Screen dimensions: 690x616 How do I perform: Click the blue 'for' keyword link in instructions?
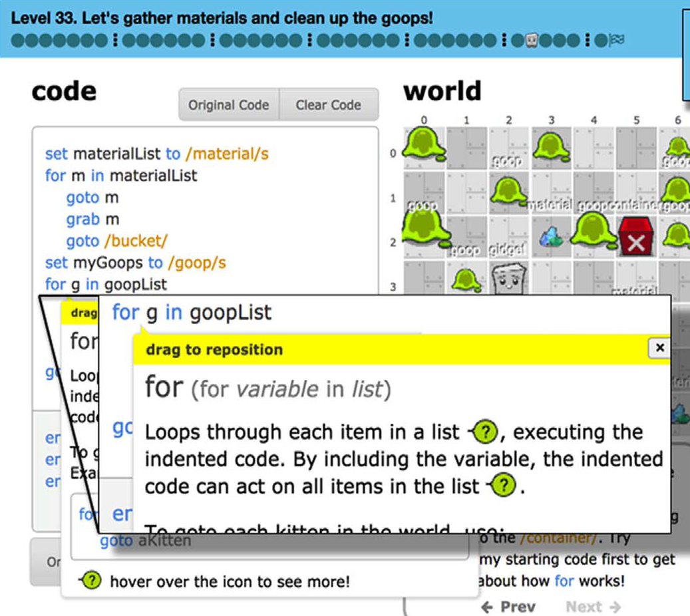point(564,581)
